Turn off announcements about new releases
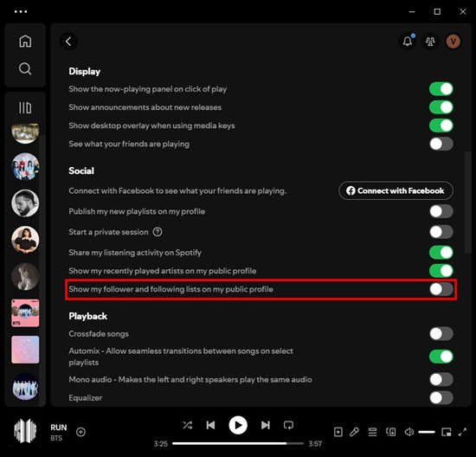The image size is (476, 457). click(x=441, y=107)
